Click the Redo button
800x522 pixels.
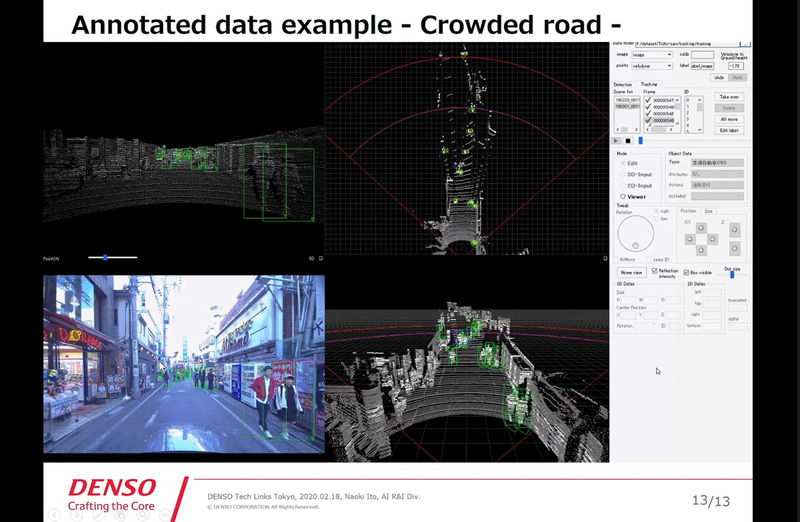tap(738, 78)
